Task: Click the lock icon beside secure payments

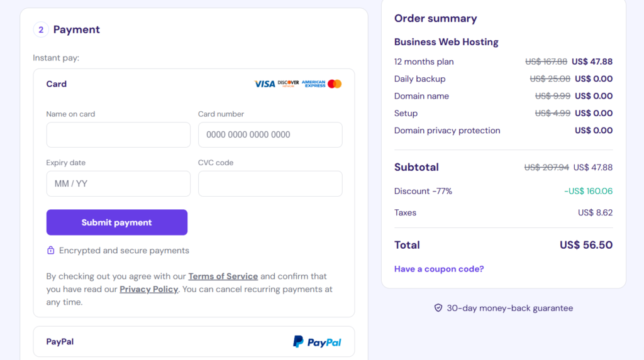Action: click(51, 250)
